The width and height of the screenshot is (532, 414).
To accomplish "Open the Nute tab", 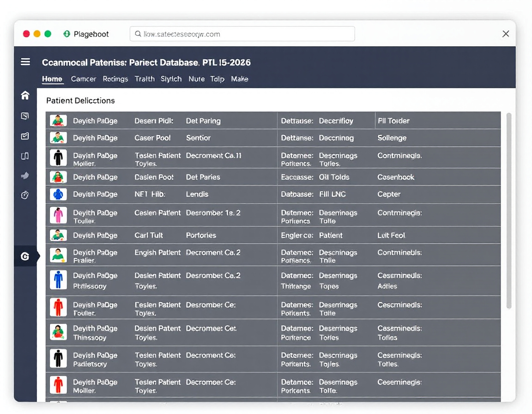I will click(196, 79).
